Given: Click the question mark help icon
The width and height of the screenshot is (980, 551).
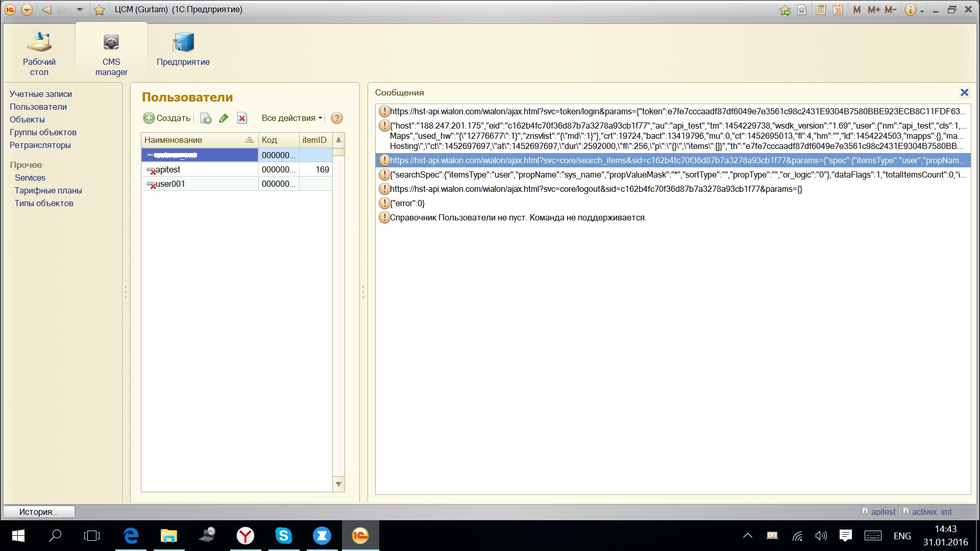Looking at the screenshot, I should click(336, 118).
